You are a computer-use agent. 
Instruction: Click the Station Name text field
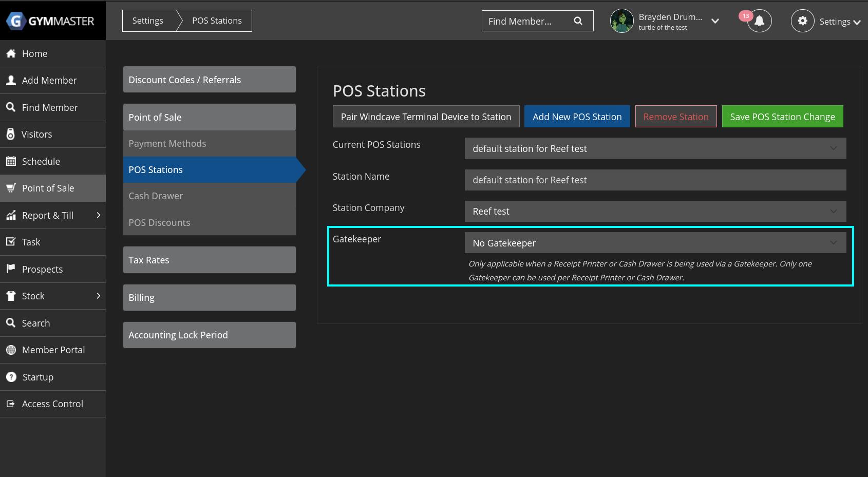tap(655, 180)
